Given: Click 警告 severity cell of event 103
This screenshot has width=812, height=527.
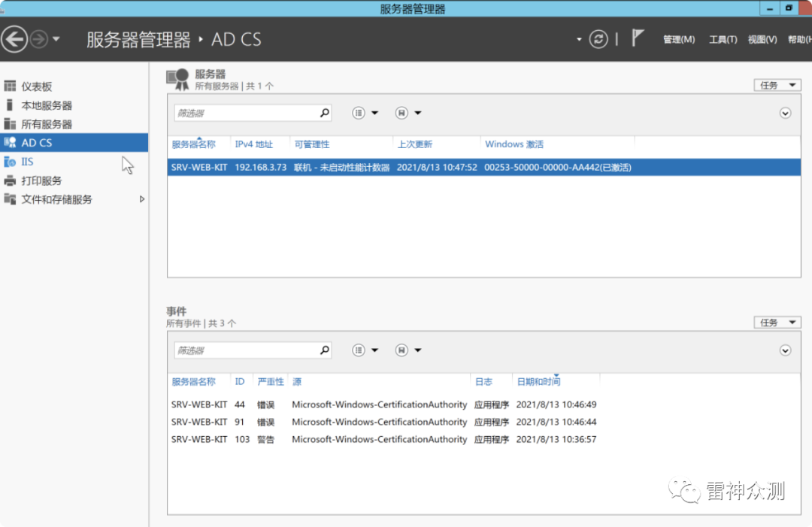Looking at the screenshot, I should coord(265,439).
